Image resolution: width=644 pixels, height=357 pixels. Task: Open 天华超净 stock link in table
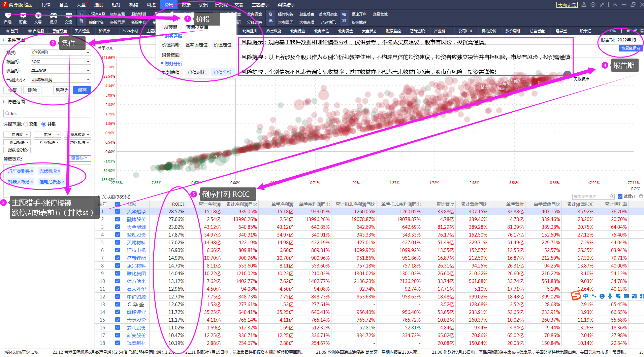tap(136, 212)
